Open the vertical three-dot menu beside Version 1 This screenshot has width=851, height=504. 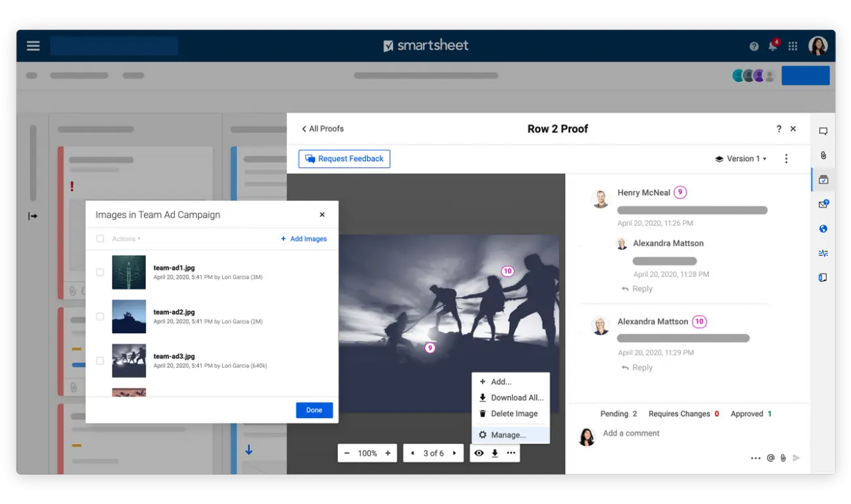tap(786, 158)
